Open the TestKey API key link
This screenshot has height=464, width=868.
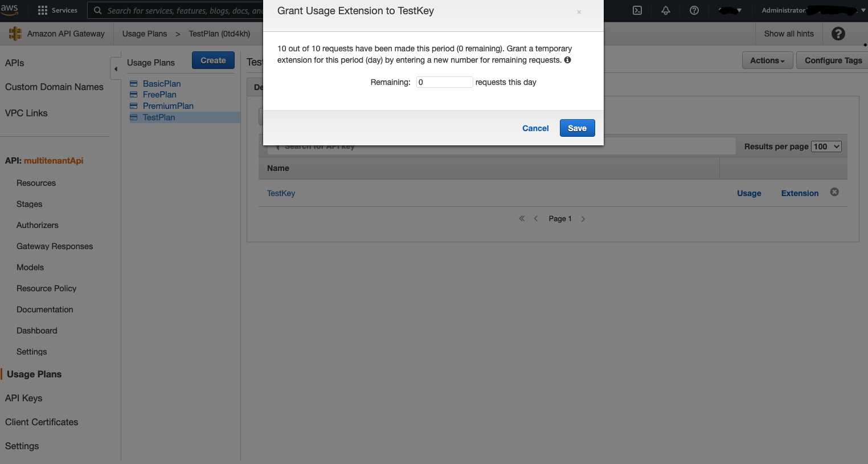[281, 193]
